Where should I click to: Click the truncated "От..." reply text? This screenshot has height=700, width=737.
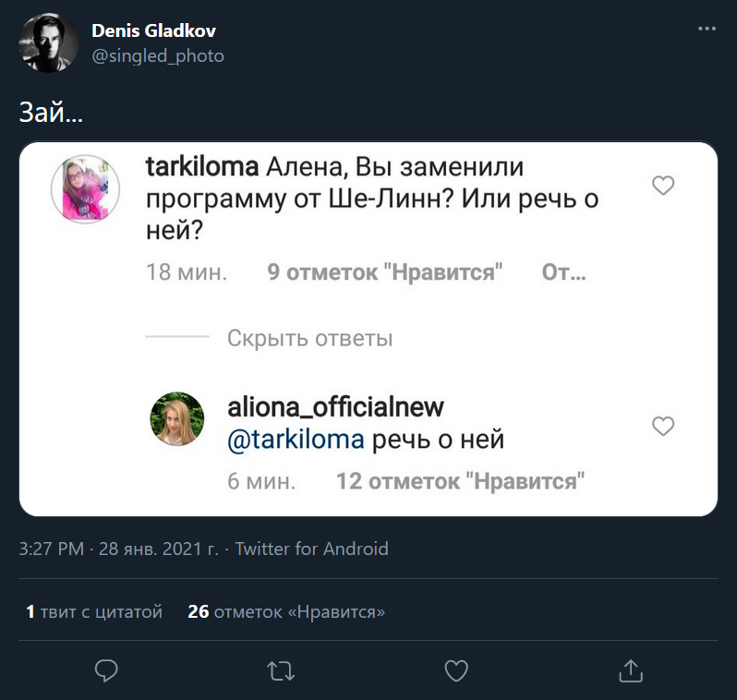(563, 272)
